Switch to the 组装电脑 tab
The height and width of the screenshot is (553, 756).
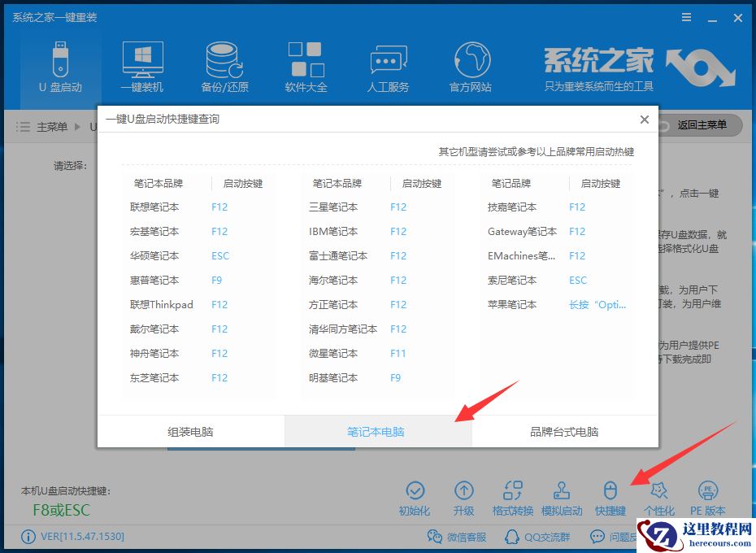(x=191, y=432)
